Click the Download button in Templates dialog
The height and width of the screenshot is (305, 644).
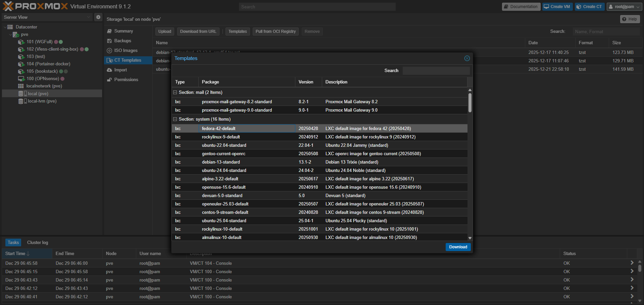(x=458, y=247)
